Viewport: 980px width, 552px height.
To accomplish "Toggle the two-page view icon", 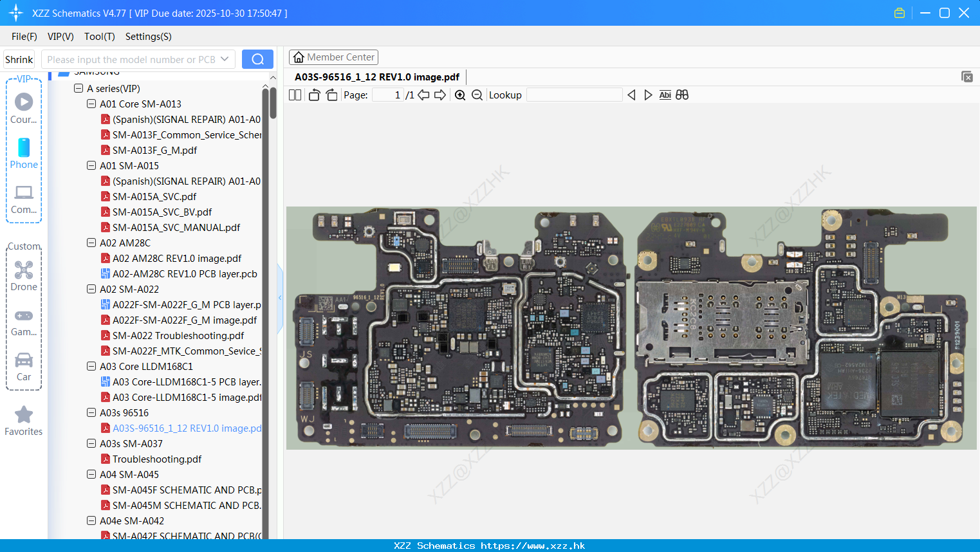I will click(x=295, y=95).
